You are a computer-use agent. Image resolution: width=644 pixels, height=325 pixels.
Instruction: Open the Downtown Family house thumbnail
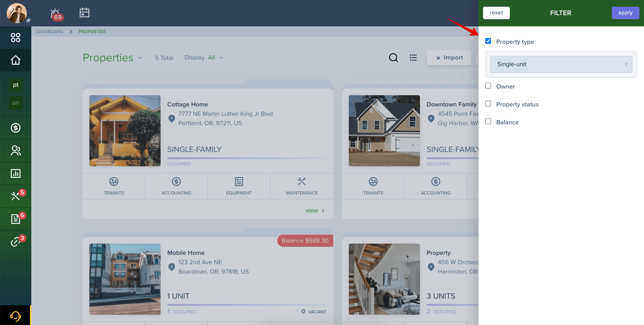[x=384, y=131]
